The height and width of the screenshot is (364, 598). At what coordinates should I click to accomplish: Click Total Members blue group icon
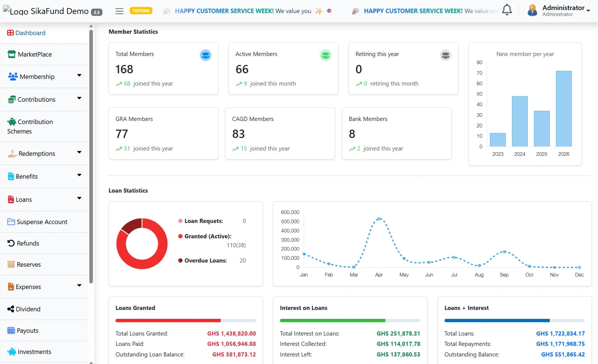(206, 55)
